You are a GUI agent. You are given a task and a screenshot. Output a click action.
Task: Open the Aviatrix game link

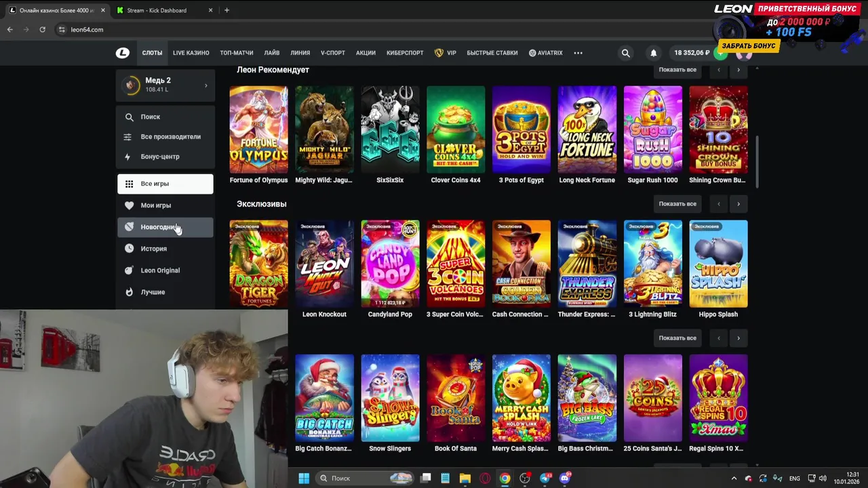(x=546, y=53)
